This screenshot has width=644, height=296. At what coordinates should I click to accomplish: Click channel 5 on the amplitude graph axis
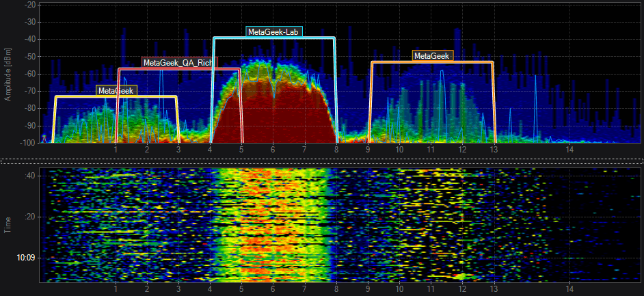(x=241, y=150)
